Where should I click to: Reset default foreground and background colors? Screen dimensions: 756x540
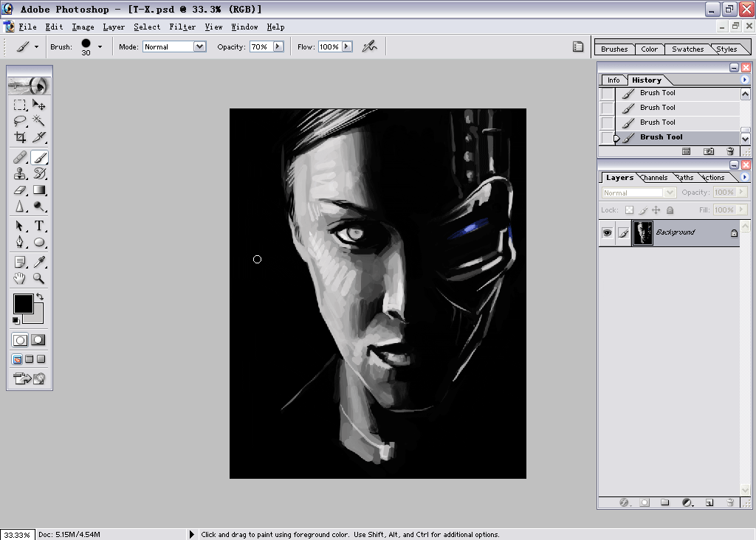(16, 320)
